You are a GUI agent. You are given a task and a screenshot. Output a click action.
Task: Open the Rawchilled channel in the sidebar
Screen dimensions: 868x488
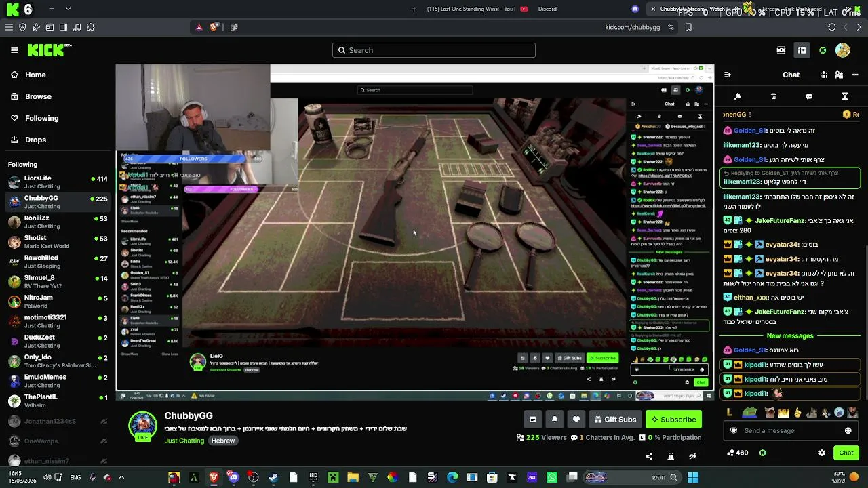58,262
